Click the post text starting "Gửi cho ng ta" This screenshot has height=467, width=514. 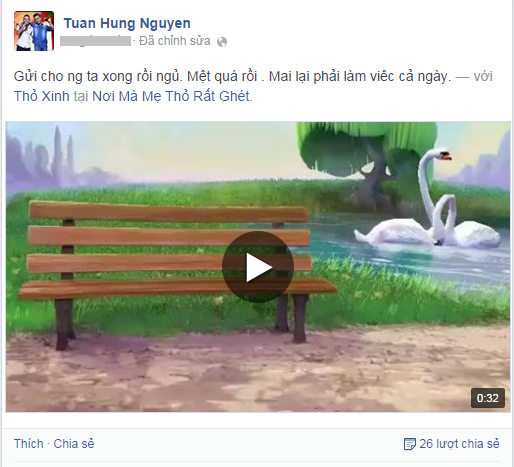pyautogui.click(x=232, y=76)
